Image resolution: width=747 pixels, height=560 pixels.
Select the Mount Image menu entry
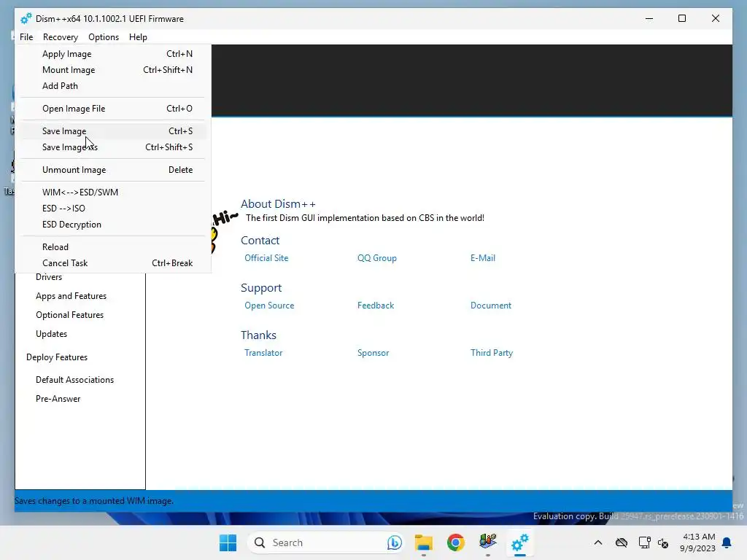click(x=113, y=70)
